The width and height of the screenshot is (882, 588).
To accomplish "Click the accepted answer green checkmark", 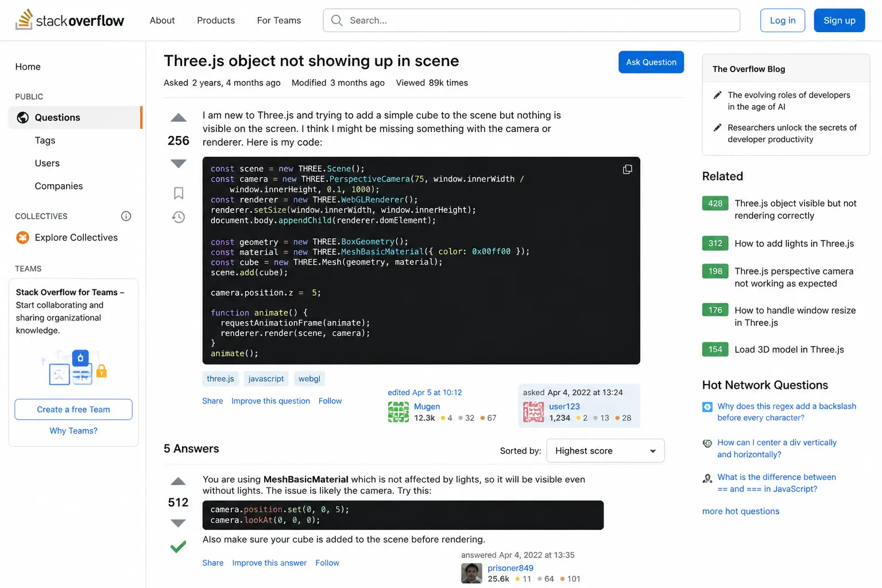I will pos(179,547).
